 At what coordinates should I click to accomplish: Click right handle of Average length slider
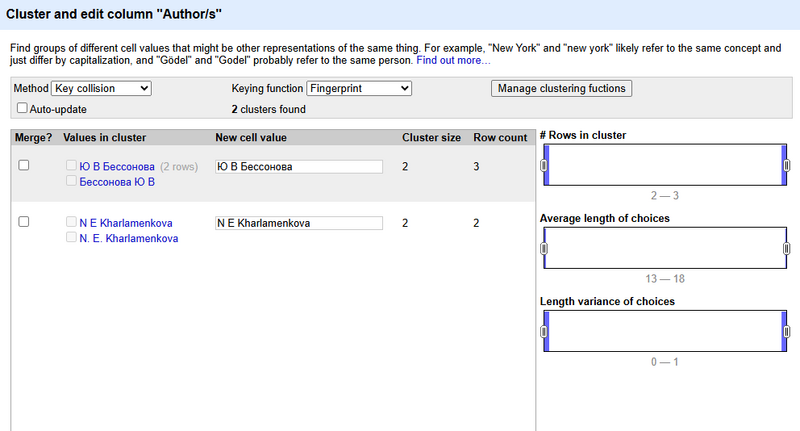pyautogui.click(x=787, y=248)
